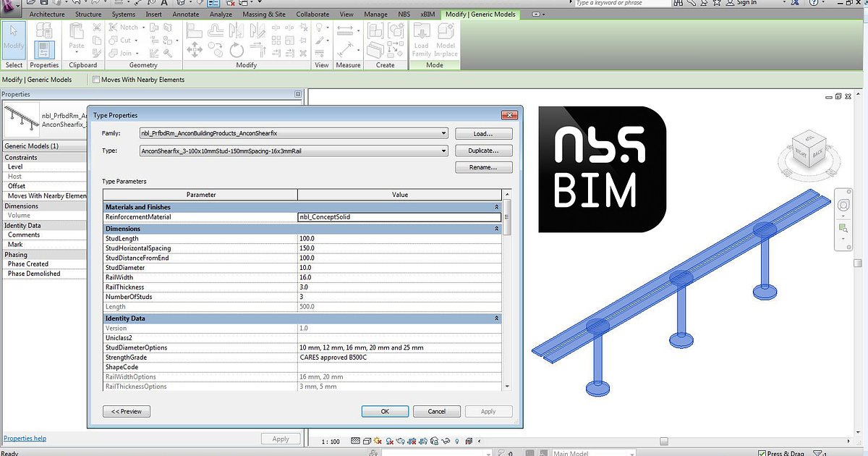Switch to the Architecture ribbon tab
The width and height of the screenshot is (868, 456).
[x=46, y=14]
